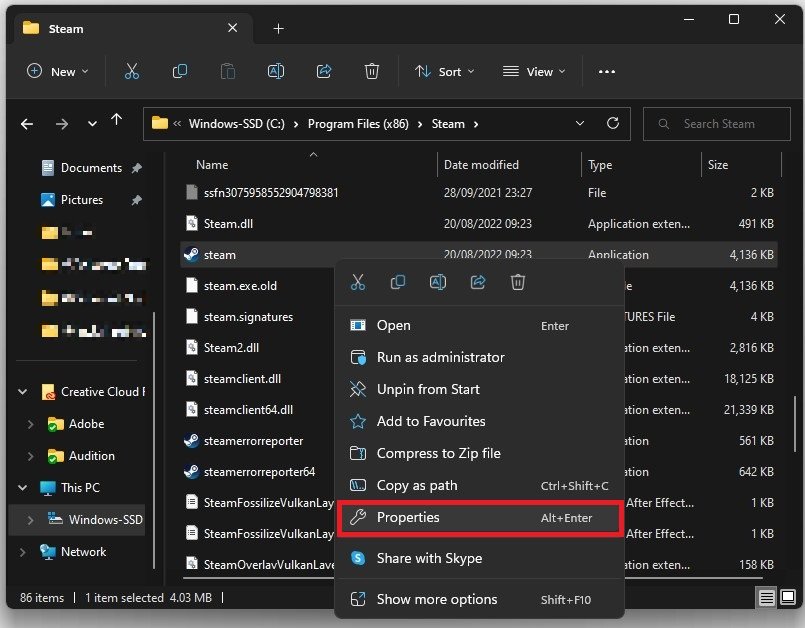Click the Delete trash icon in the toolbar
Screen dimensions: 805x628
point(372,71)
